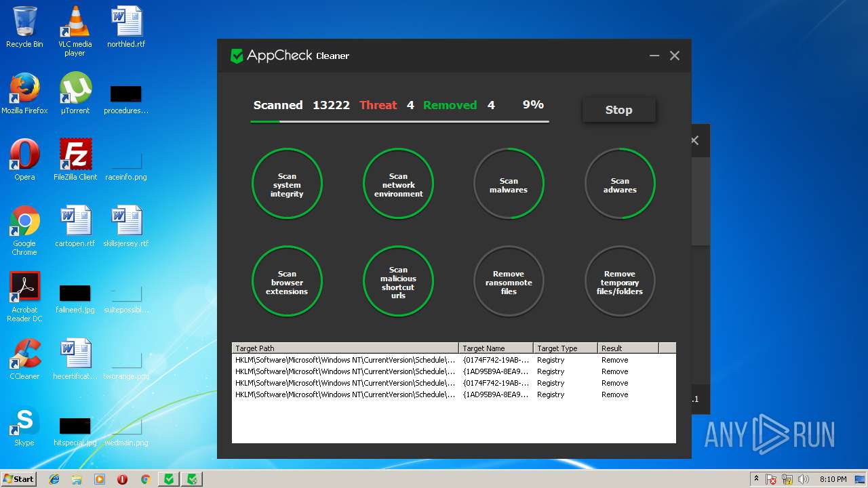Select the first {1AD95B9A-8EA9 registry row
Image resolution: width=868 pixels, height=488 pixels.
click(x=454, y=371)
